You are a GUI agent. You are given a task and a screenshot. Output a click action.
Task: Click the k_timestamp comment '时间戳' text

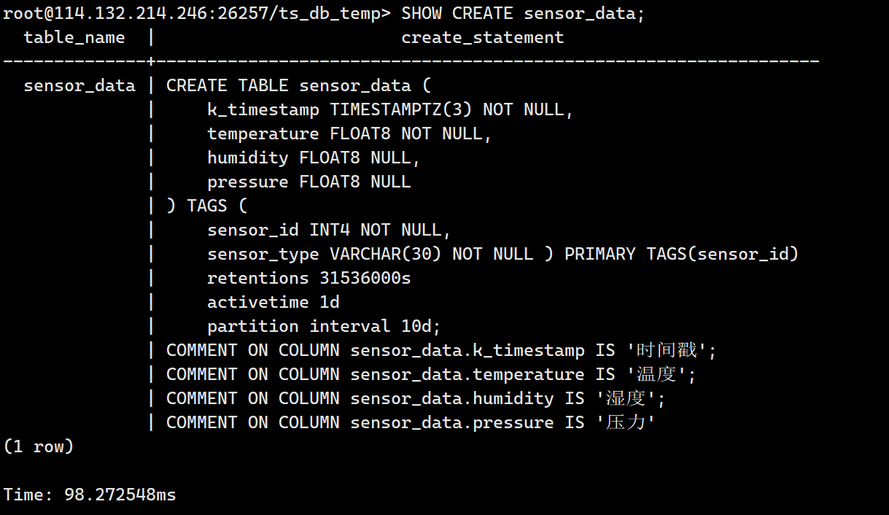pyautogui.click(x=671, y=350)
